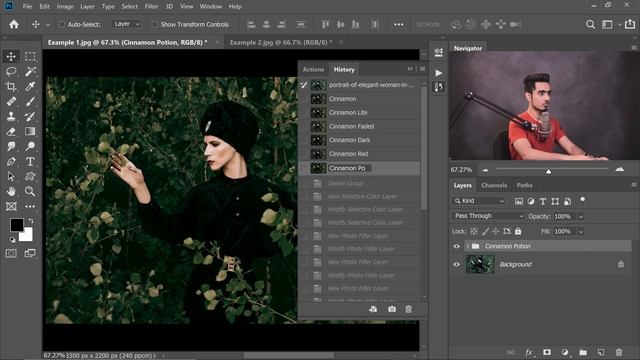The image size is (640, 360).
Task: Select the Healing Brush tool
Action: click(11, 101)
